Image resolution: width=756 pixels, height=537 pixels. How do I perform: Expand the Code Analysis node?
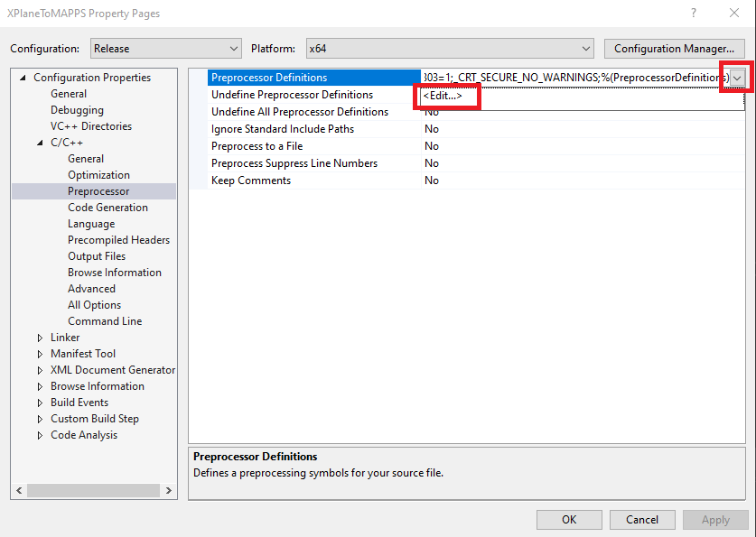[x=40, y=435]
